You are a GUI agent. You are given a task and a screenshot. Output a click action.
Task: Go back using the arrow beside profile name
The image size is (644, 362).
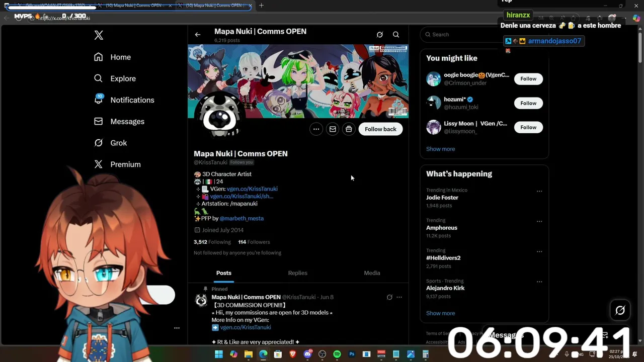coord(198,35)
